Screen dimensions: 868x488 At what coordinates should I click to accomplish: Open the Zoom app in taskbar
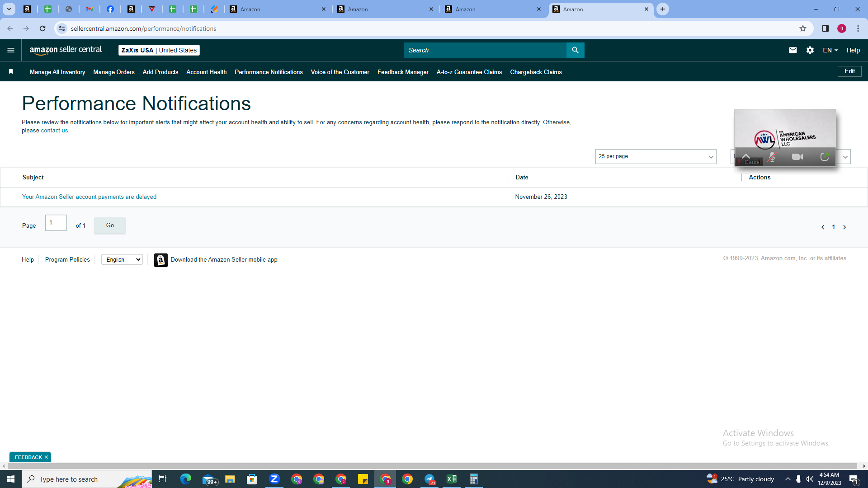[274, 479]
